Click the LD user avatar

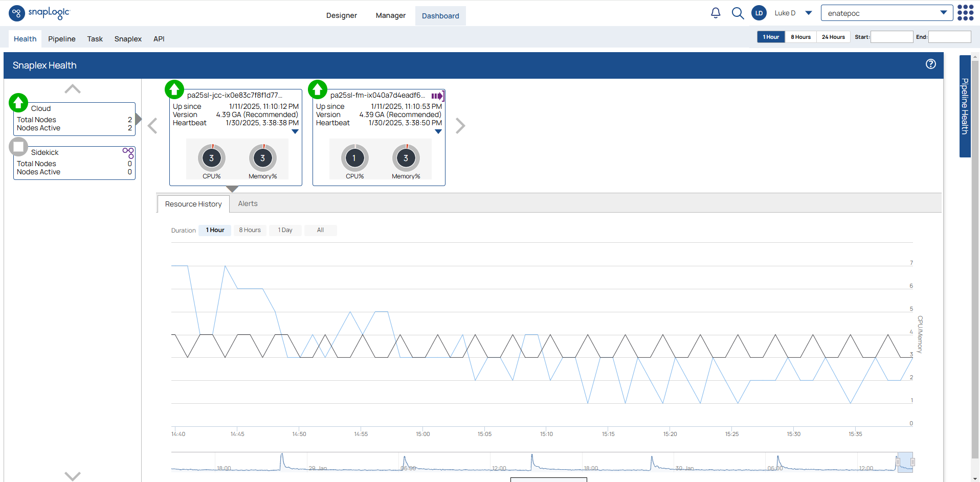[x=759, y=13]
